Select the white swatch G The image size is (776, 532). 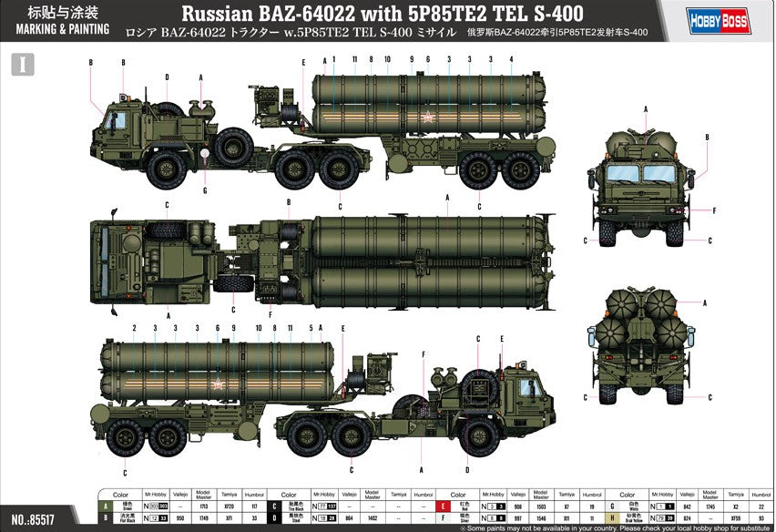pos(612,506)
